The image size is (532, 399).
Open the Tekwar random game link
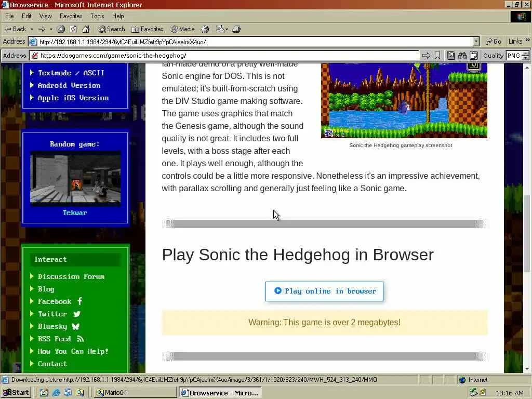(x=75, y=212)
